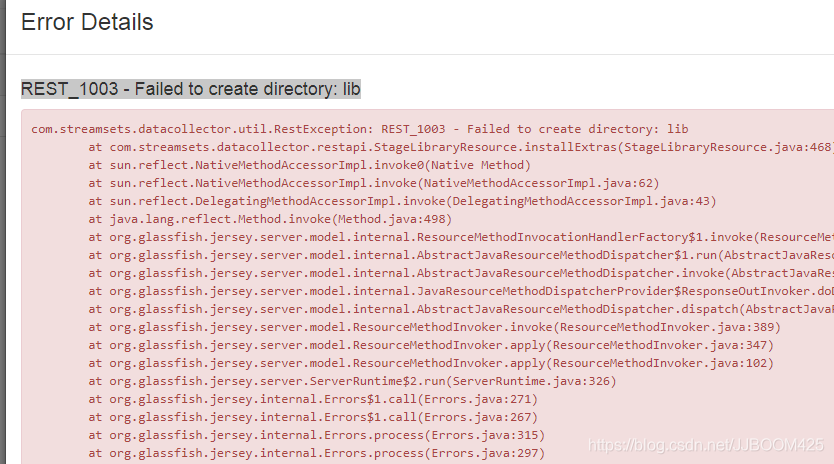Click the AbstractJavaResourceMethodDispatcher$1.run line
Screen dimensions: 834x464
[x=461, y=255]
